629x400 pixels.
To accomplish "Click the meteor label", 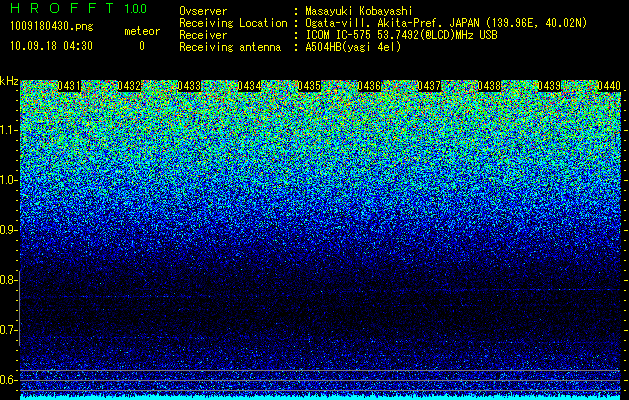I will (142, 31).
